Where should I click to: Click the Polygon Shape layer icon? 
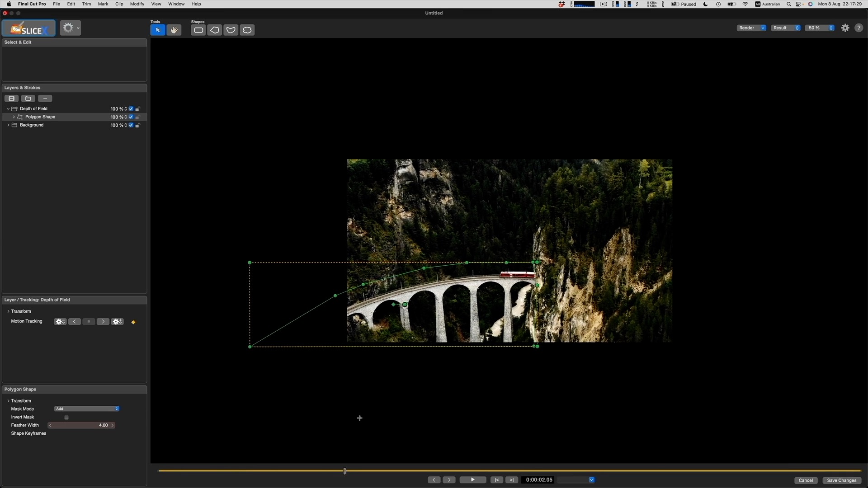coord(20,117)
